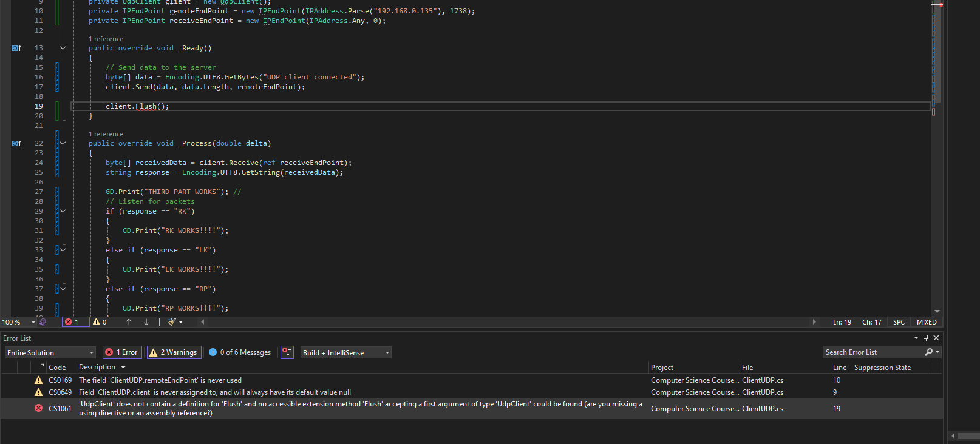Click the override indicator icon beside line 13
Screen dimensions: 980x444
tap(16, 48)
